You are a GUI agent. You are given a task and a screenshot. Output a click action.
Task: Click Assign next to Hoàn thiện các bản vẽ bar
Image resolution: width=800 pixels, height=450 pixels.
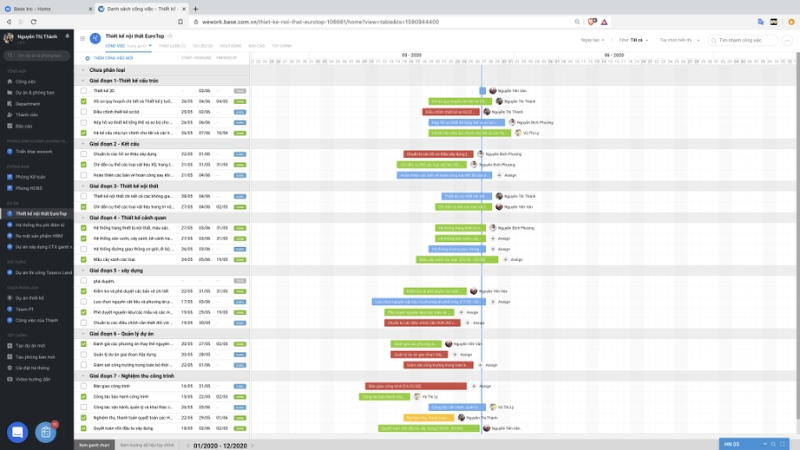click(511, 175)
